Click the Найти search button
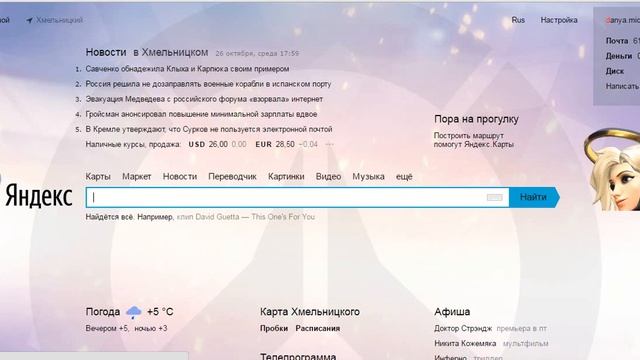This screenshot has width=640, height=360. click(534, 197)
